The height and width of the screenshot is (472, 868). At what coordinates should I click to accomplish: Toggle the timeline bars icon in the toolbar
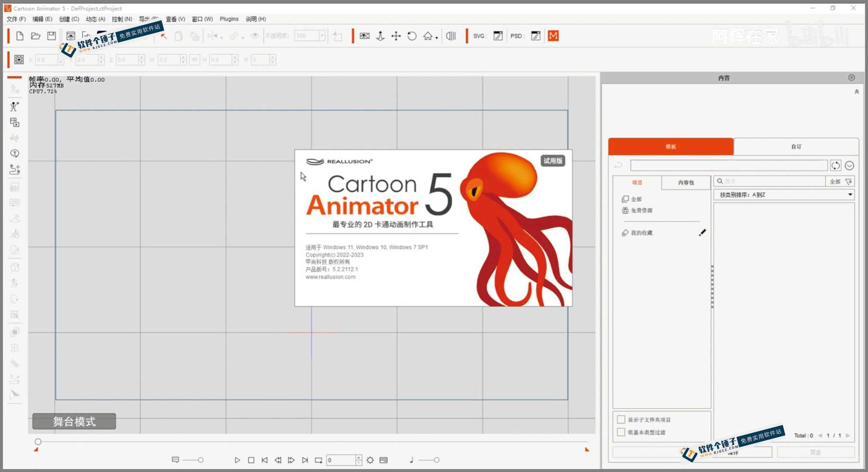[x=451, y=36]
